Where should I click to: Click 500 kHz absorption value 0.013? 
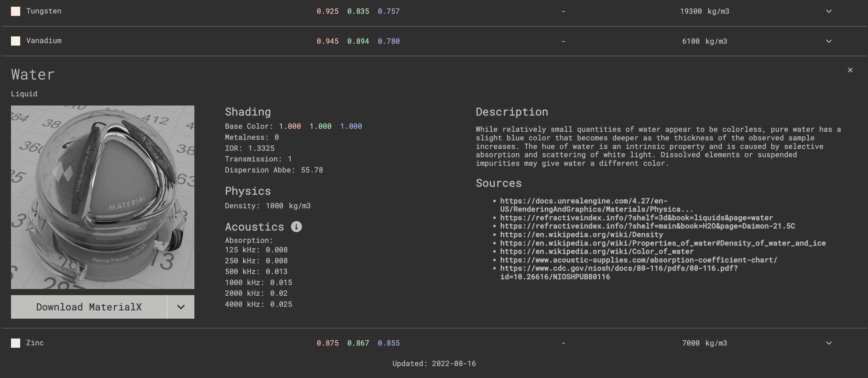277,272
